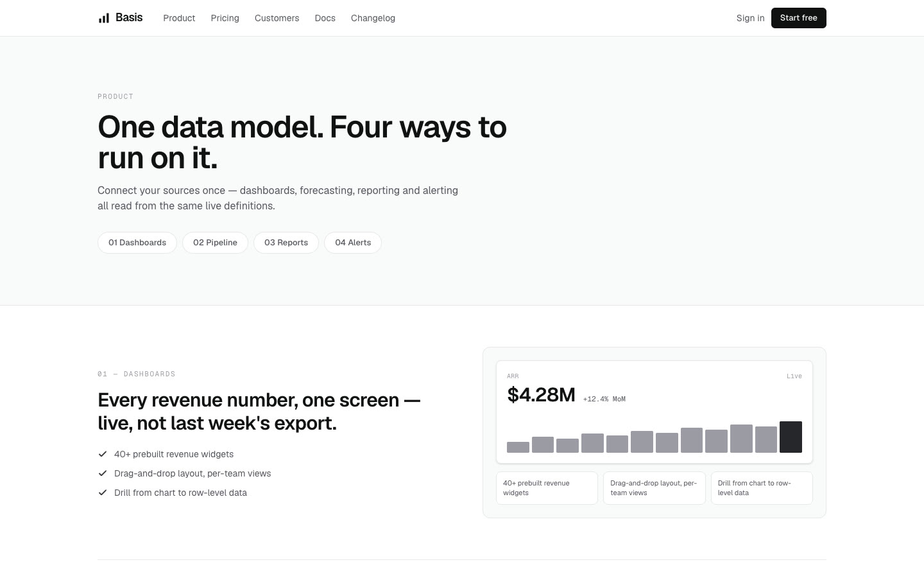Select the 03 Reports pill
This screenshot has width=924, height=578.
click(286, 243)
